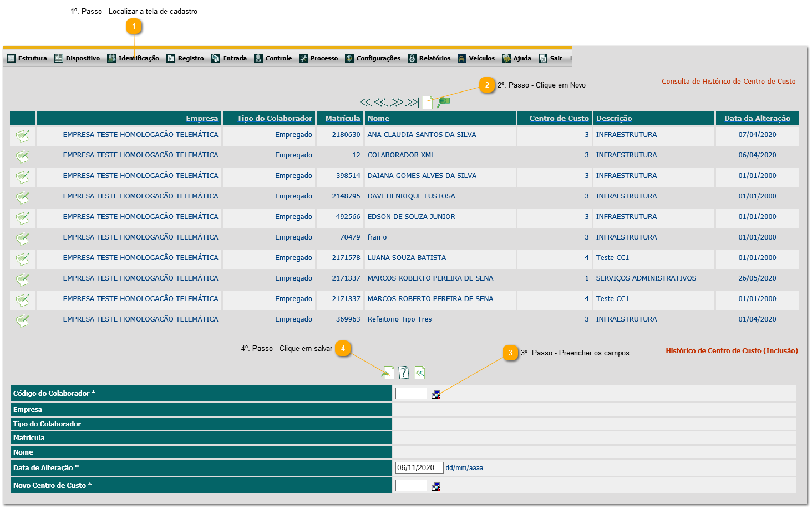
Task: Click the Empresa column header
Action: (x=129, y=118)
